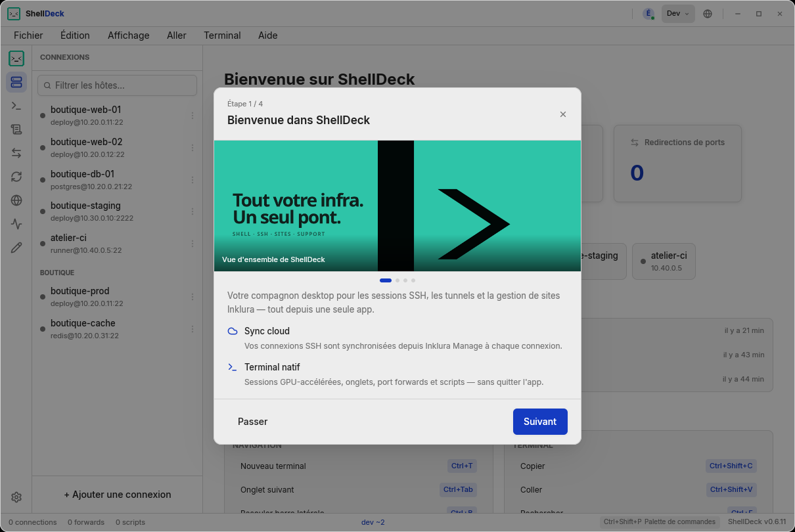Select the first onboarding step dot

tap(386, 280)
